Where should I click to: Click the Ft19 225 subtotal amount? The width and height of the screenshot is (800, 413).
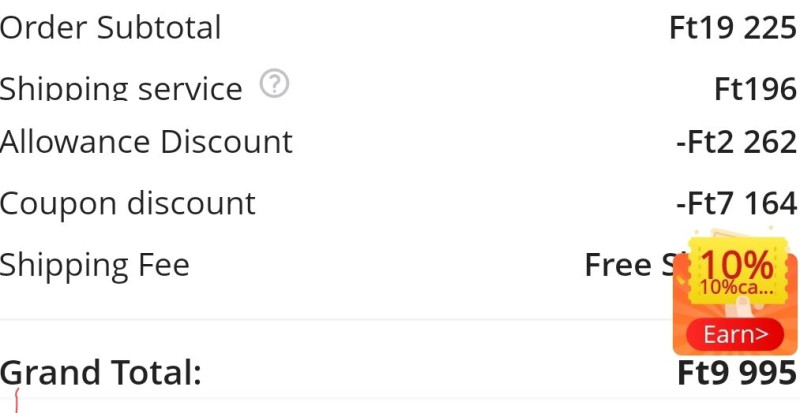tap(732, 28)
